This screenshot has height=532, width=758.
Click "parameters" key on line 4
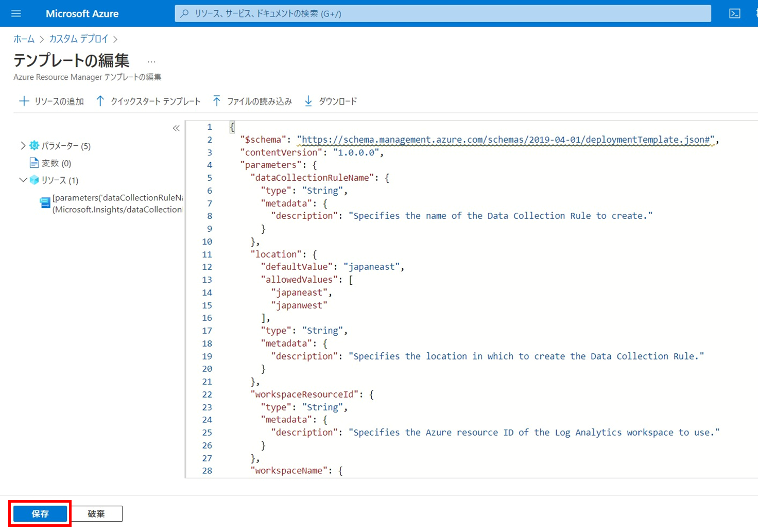click(271, 165)
